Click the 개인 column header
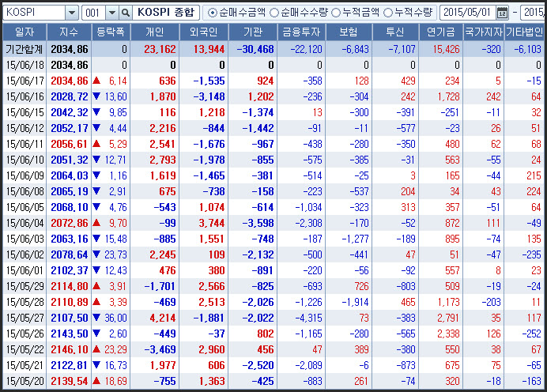 tap(155, 32)
